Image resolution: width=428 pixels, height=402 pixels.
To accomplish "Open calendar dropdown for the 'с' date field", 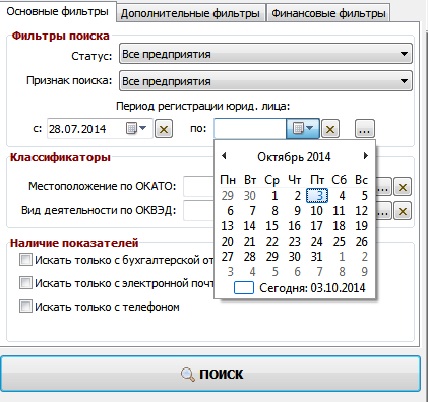I will 136,128.
